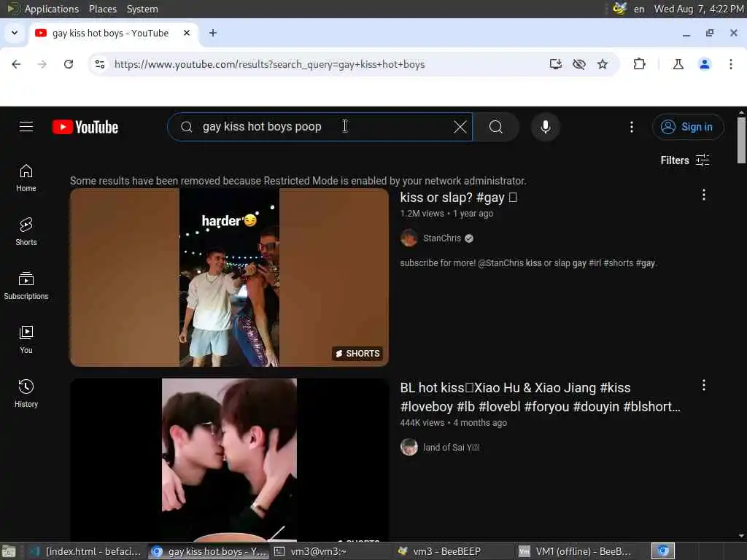Go to Home in the sidebar
This screenshot has width=747, height=560.
click(26, 178)
